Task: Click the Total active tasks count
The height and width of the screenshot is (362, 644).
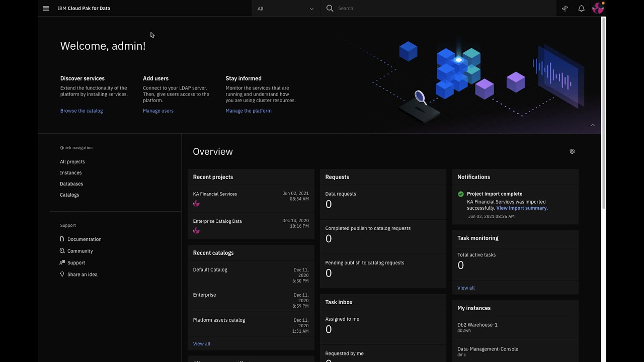Action: tap(461, 265)
